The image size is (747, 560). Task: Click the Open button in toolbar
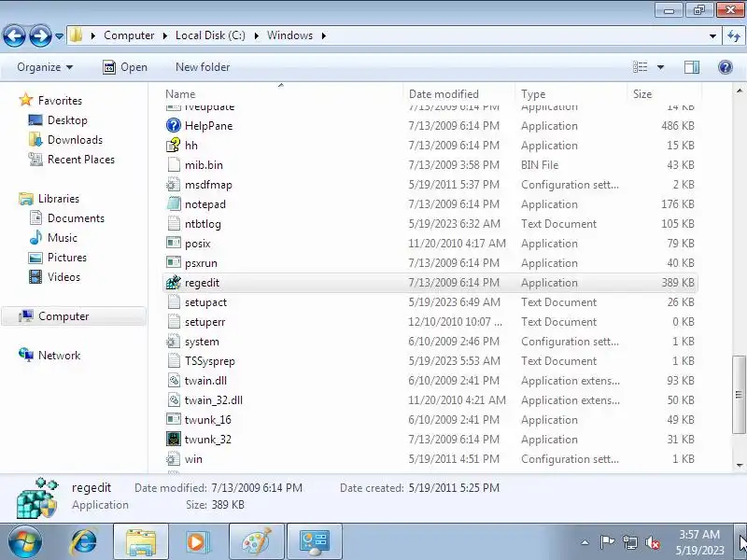125,67
